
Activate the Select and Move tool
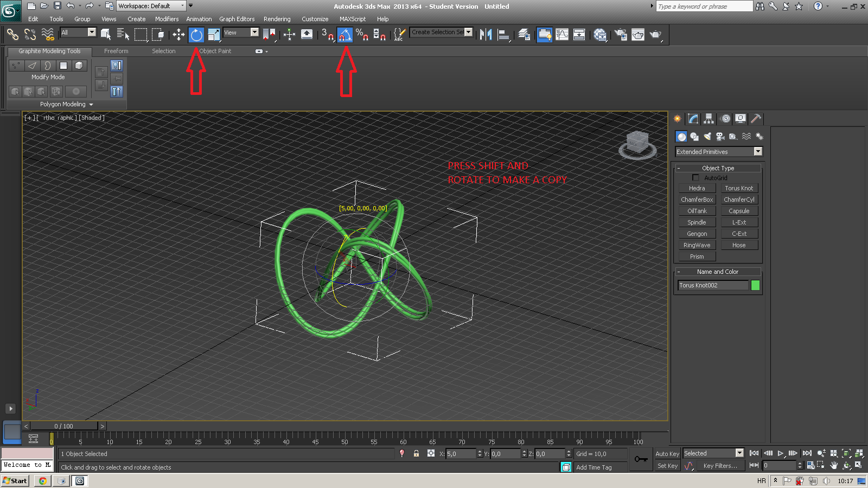178,35
